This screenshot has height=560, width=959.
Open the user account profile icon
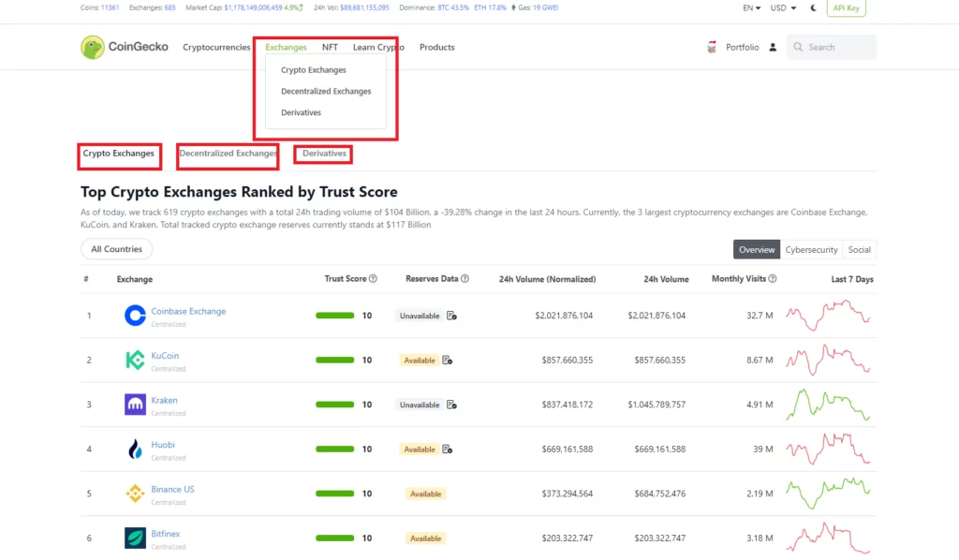(773, 47)
